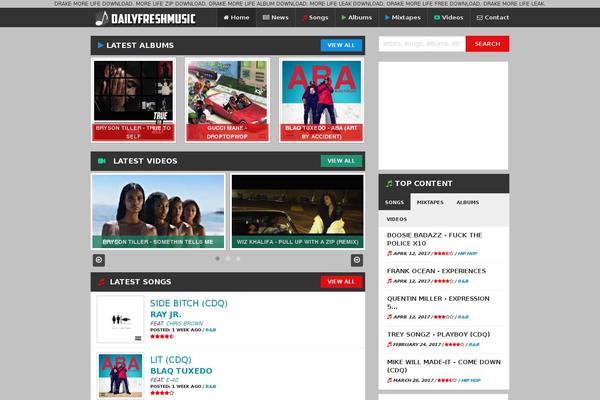Open Boosie Badazz Fuck The Police X10

pos(434,239)
